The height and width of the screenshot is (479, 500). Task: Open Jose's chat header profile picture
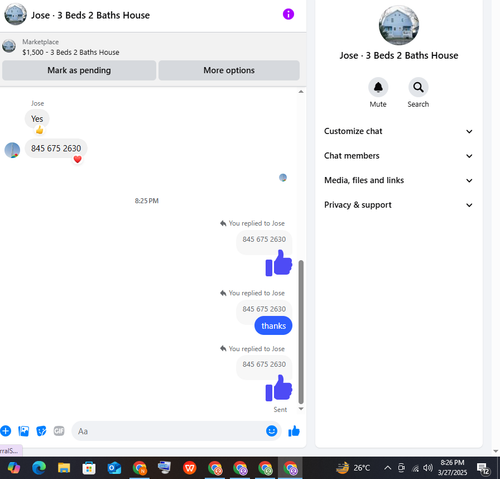(15, 14)
